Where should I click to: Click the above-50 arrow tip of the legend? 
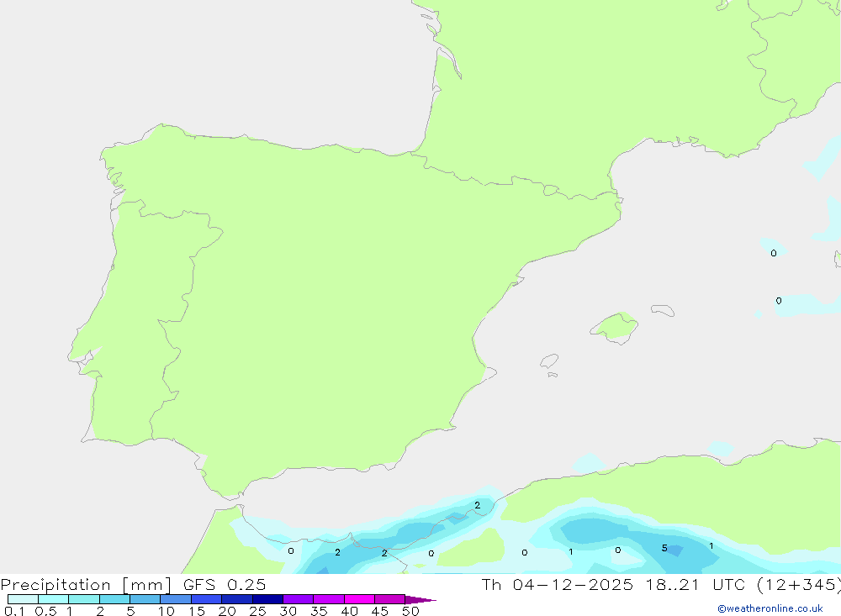pyautogui.click(x=420, y=599)
